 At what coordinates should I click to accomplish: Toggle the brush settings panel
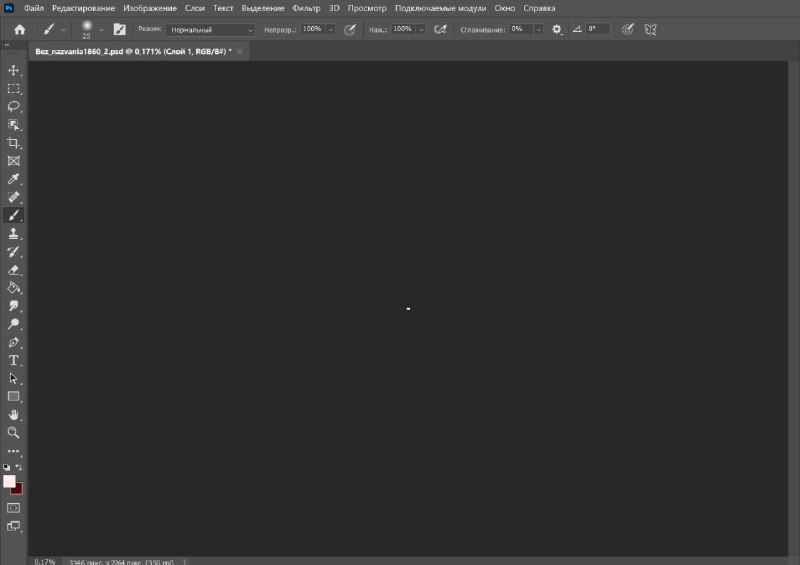[119, 30]
